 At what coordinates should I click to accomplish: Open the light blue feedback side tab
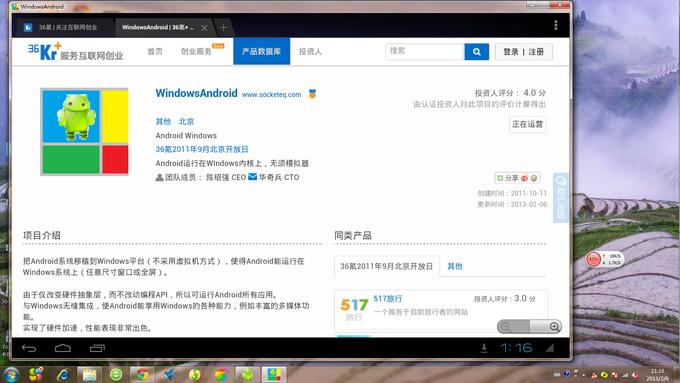[560, 198]
